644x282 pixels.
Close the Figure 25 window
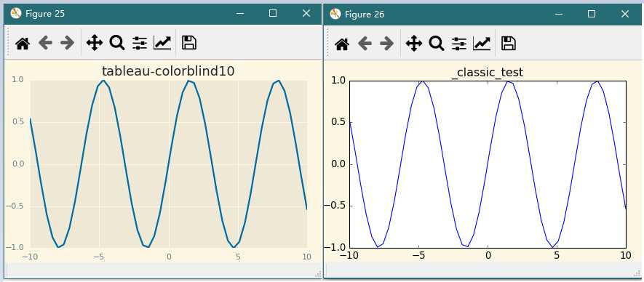point(306,13)
